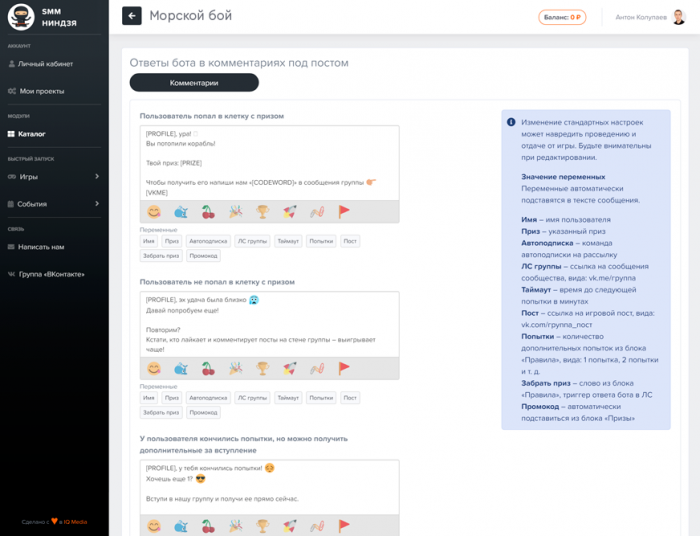Insert red flag emoji in the prize-hit message
The image size is (700, 536).
point(344,212)
